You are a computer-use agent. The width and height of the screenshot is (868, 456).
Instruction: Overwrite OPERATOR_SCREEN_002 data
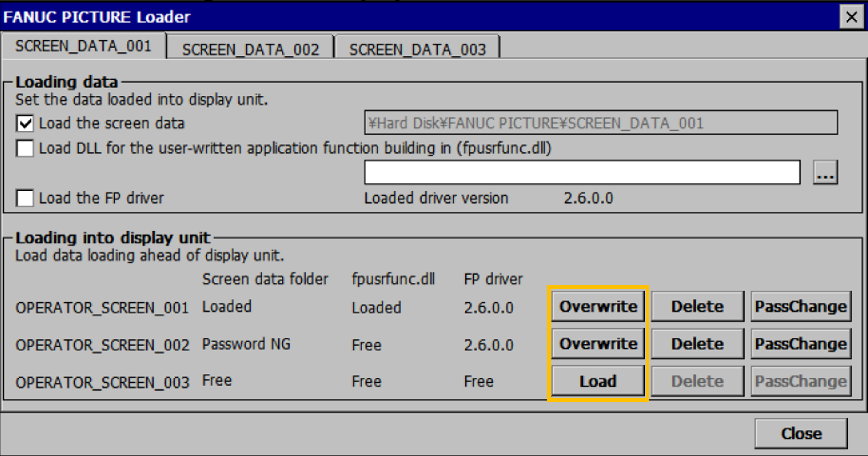598,344
